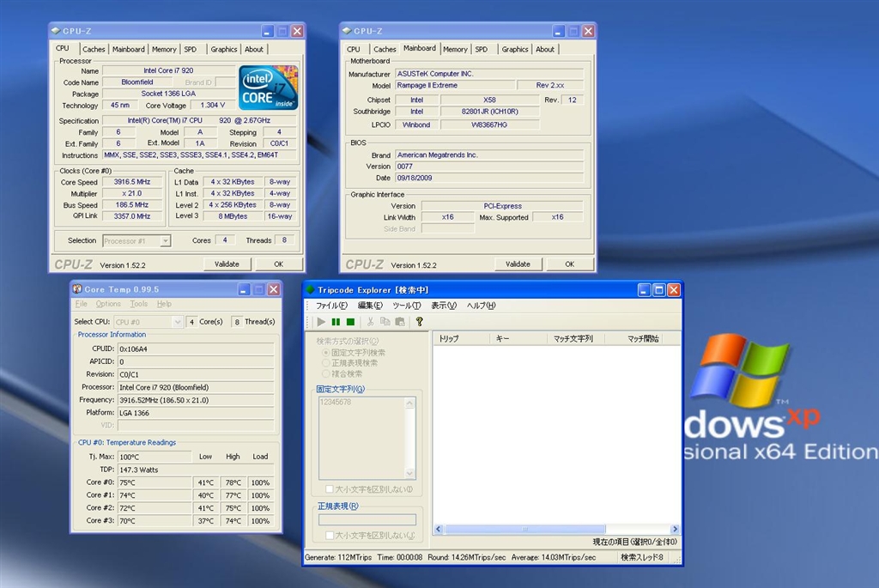879x588 pixels.
Task: Select the 固定文字列検索 radio button
Action: [x=325, y=352]
